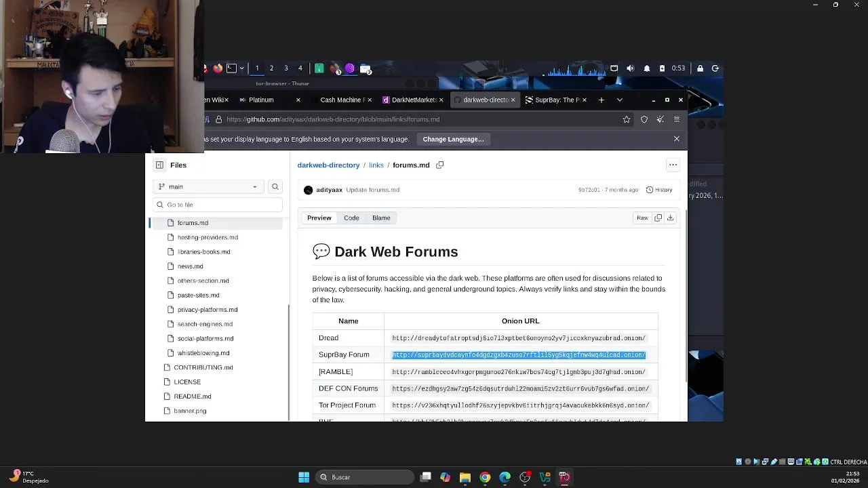Click the [RAMBLE] onion URL
868x488 pixels.
519,371
